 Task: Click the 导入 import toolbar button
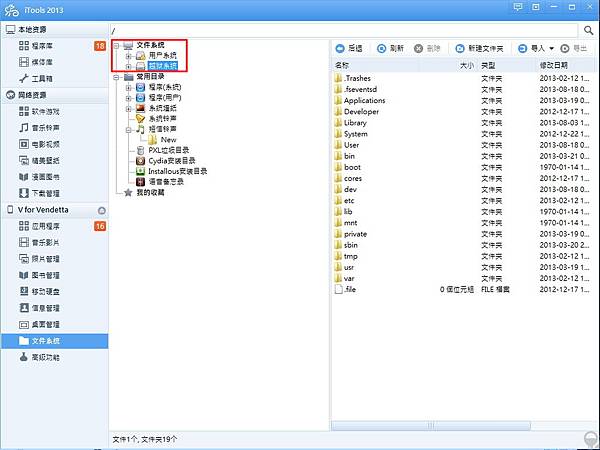coord(531,49)
